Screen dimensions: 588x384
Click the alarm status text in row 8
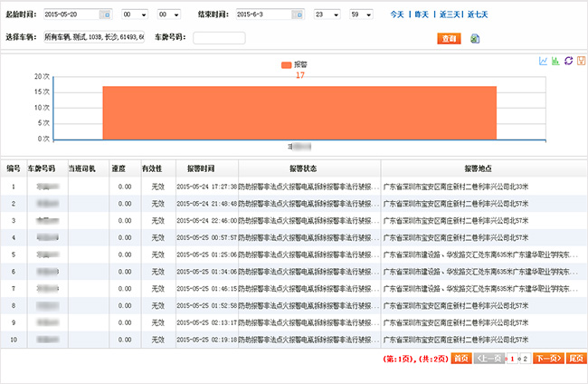[309, 305]
